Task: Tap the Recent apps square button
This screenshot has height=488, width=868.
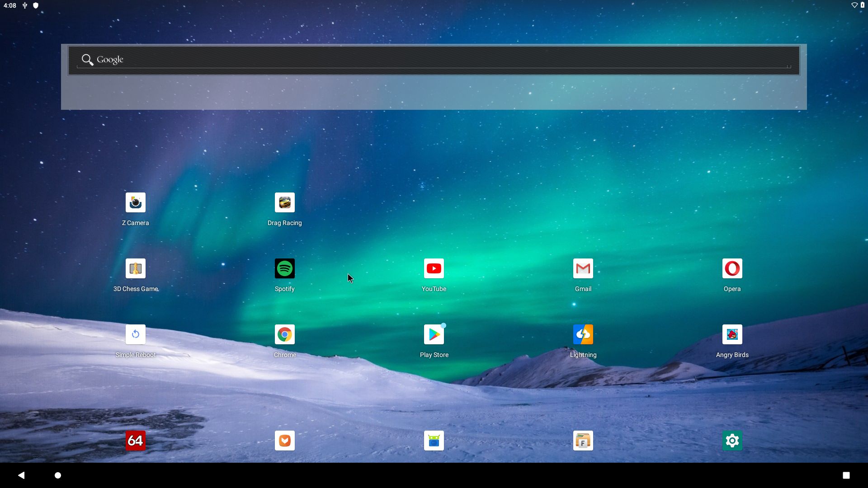Action: pyautogui.click(x=846, y=475)
